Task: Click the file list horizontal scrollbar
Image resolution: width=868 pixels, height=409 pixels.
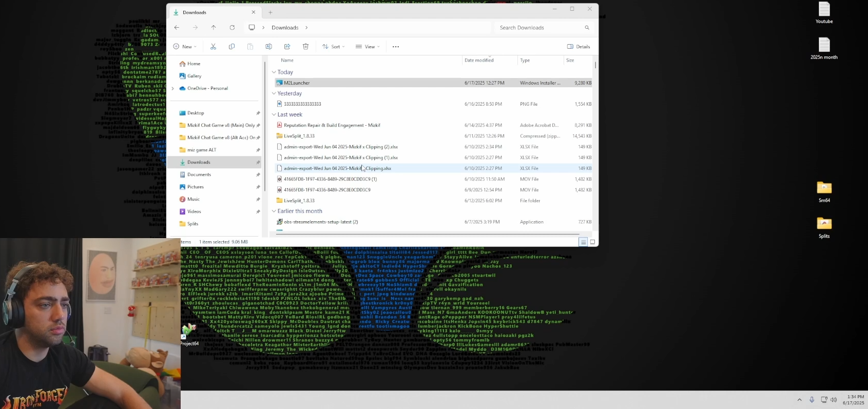Action: pos(428,235)
